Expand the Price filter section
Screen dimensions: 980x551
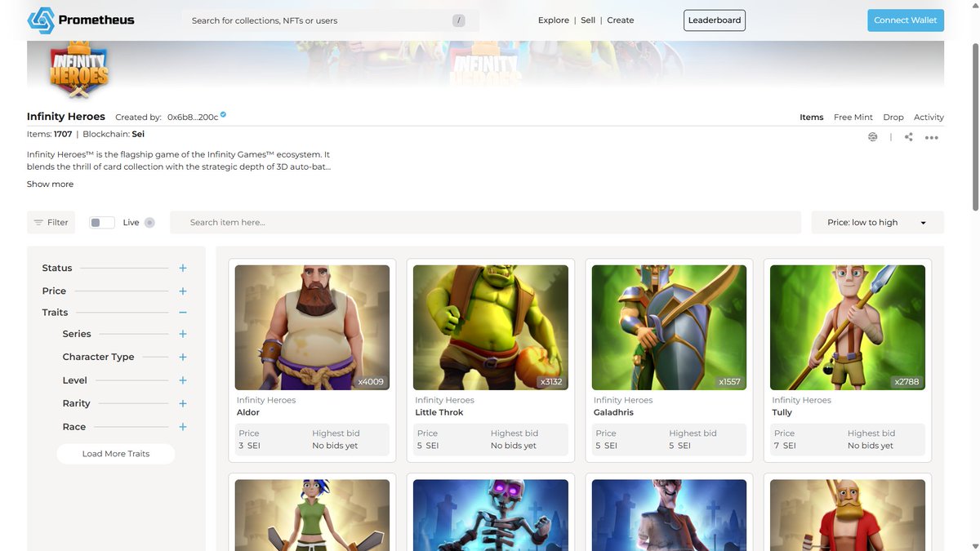[183, 291]
